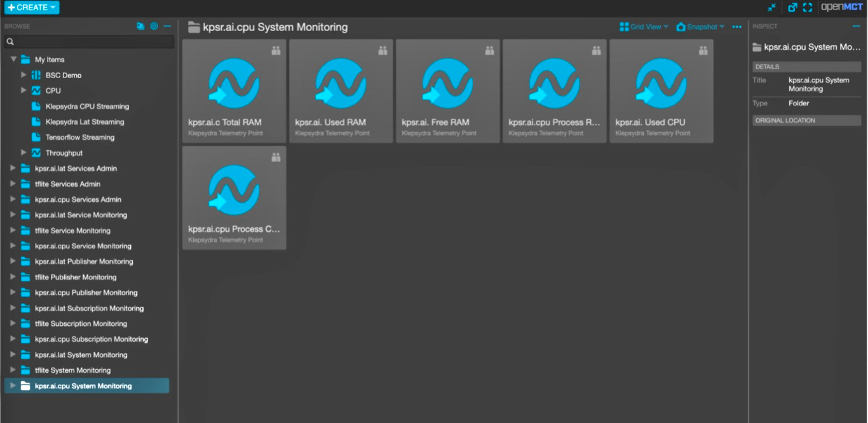Click the Original Location section header

click(x=806, y=120)
